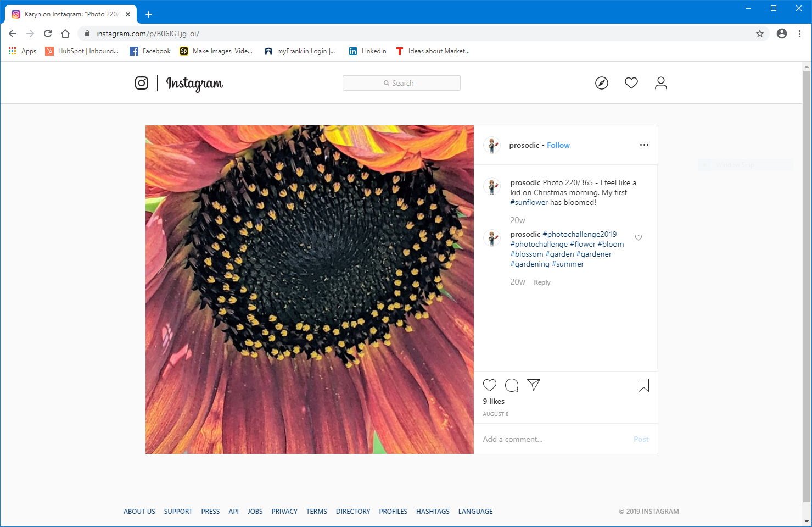Open the JOBS footer link
The width and height of the screenshot is (812, 527).
point(255,512)
